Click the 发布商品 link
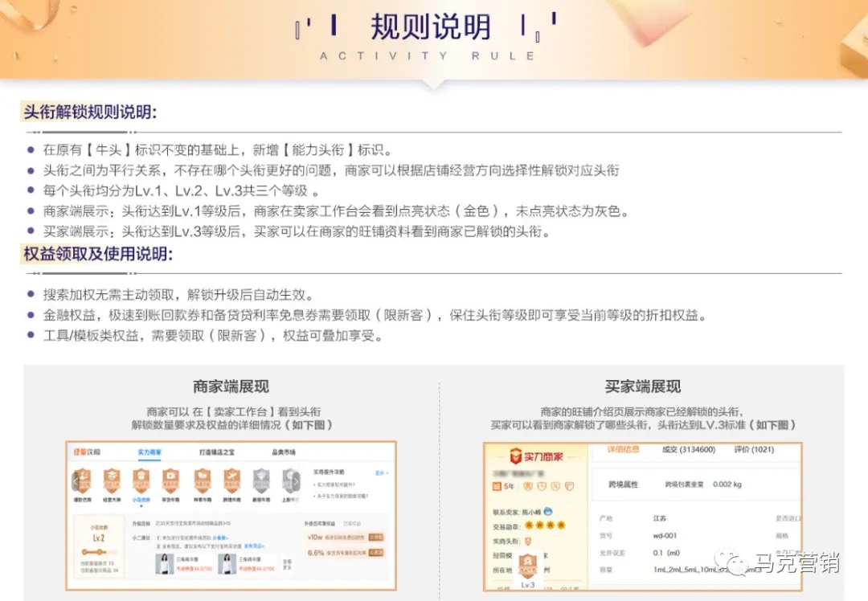 click(x=254, y=545)
